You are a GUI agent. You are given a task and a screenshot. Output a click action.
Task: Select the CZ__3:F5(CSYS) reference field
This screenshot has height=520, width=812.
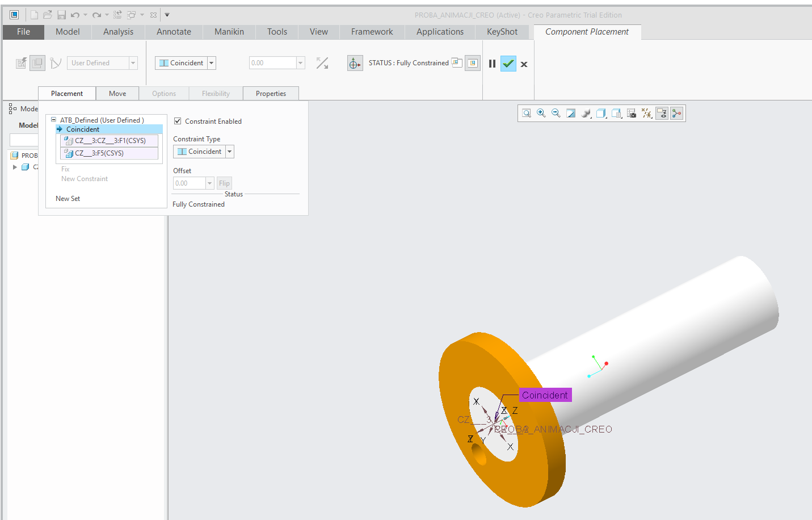click(x=109, y=153)
